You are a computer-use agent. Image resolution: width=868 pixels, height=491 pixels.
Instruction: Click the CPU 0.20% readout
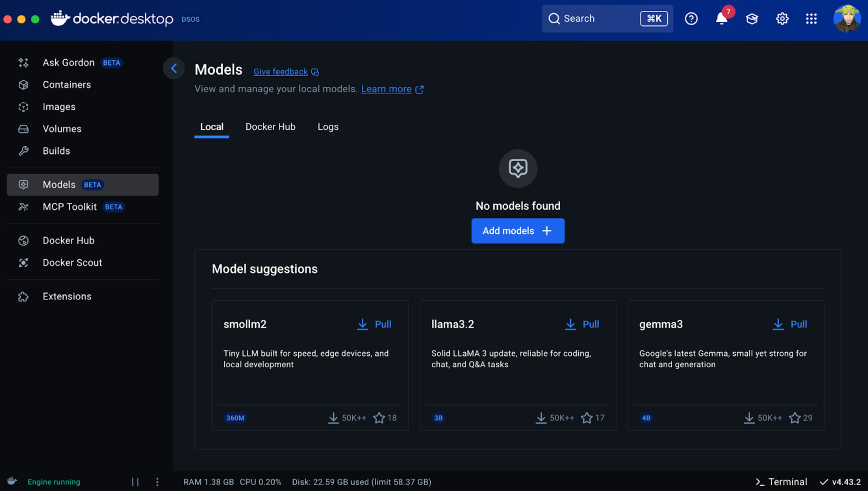[x=260, y=482]
